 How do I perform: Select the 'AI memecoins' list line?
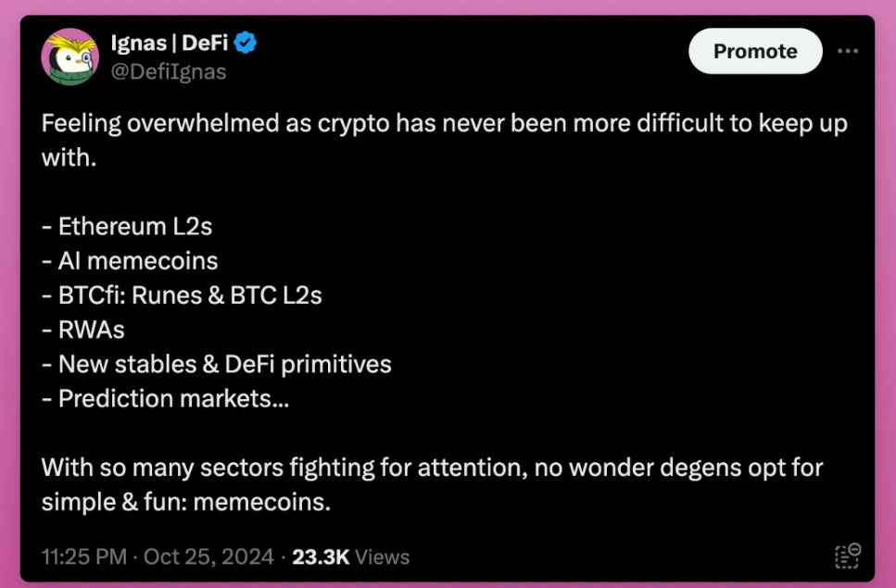tap(130, 261)
